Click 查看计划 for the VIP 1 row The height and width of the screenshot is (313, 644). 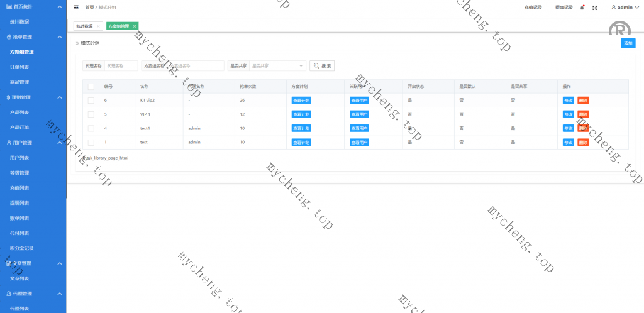(301, 114)
